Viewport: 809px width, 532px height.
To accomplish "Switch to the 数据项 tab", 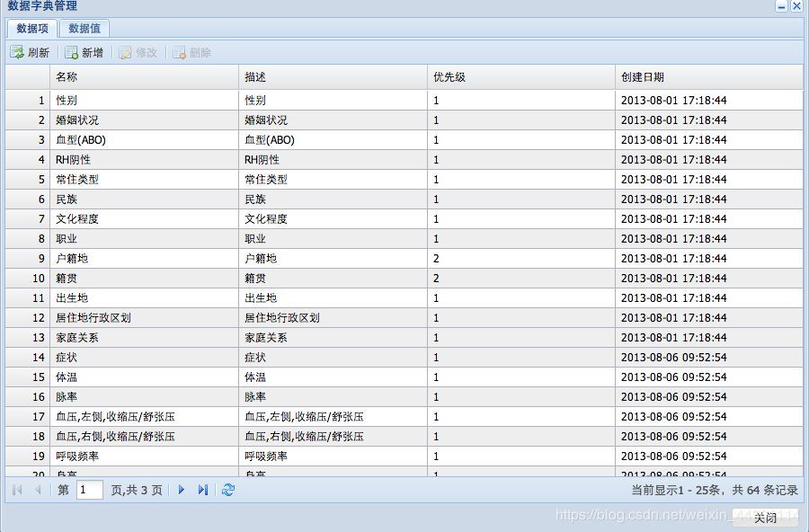I will click(32, 29).
